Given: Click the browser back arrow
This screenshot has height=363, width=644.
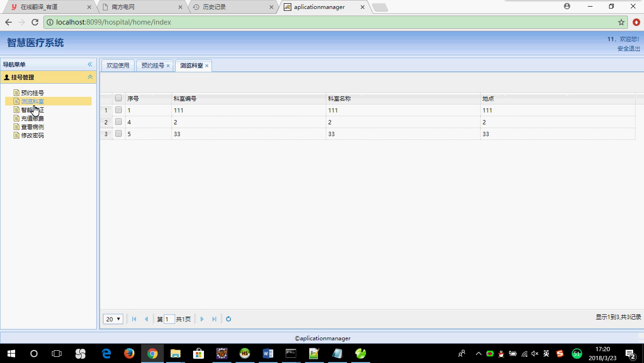Looking at the screenshot, I should 8,22.
